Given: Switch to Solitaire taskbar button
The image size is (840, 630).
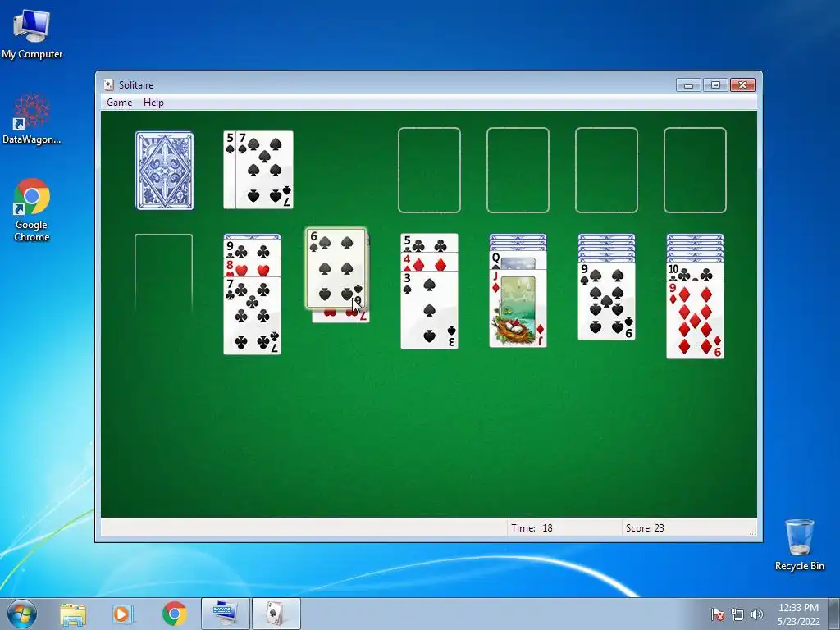Looking at the screenshot, I should (276, 614).
